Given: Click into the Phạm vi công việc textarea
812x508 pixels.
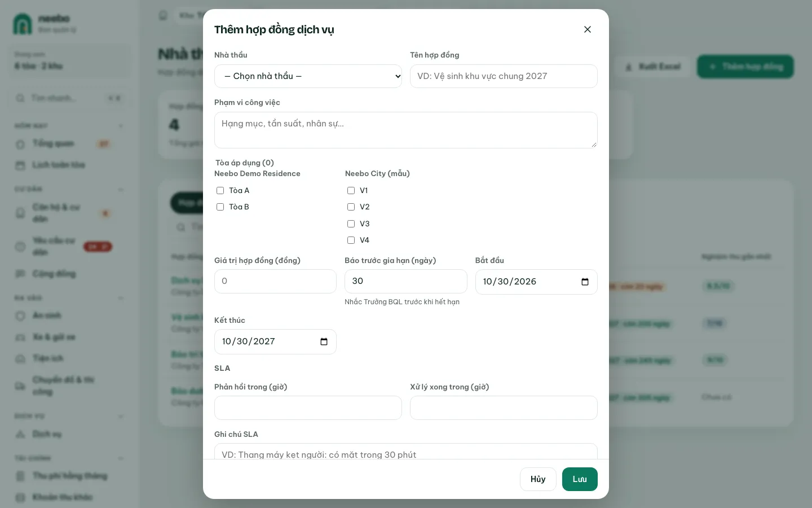Looking at the screenshot, I should [x=406, y=130].
